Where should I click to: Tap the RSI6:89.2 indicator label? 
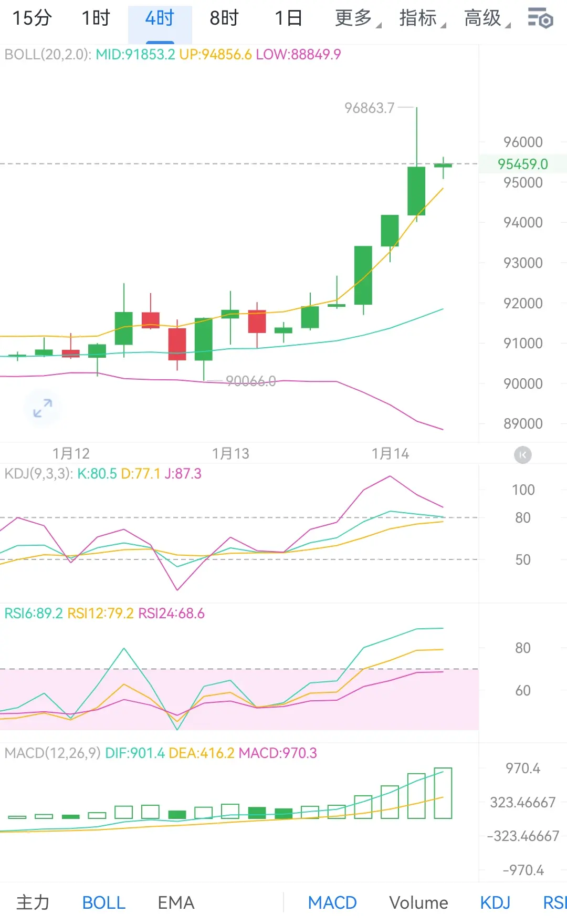tap(34, 614)
